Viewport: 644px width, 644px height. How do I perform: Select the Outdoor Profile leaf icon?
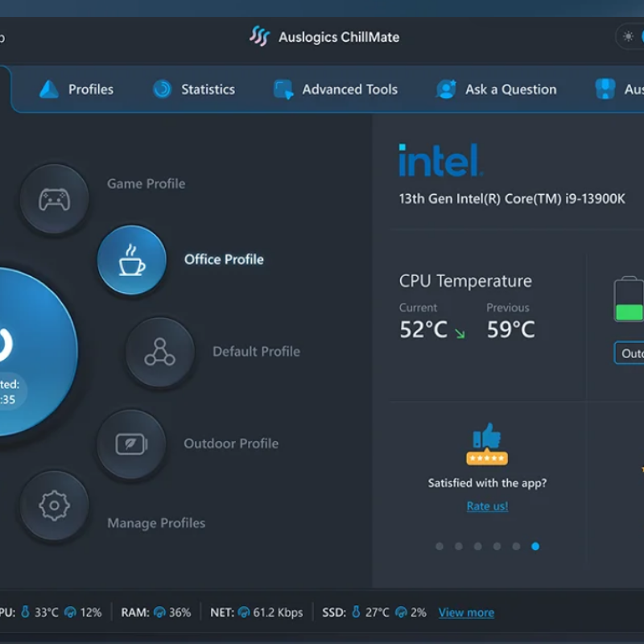(131, 443)
